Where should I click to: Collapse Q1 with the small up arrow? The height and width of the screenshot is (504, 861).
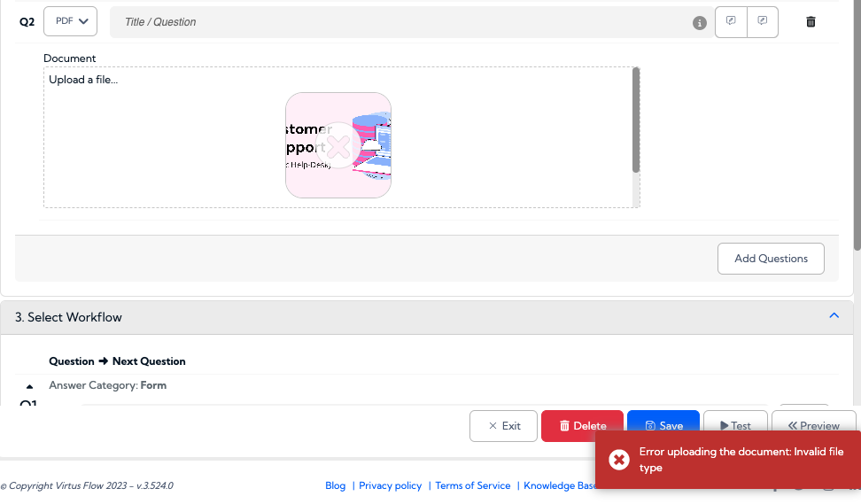click(x=29, y=386)
